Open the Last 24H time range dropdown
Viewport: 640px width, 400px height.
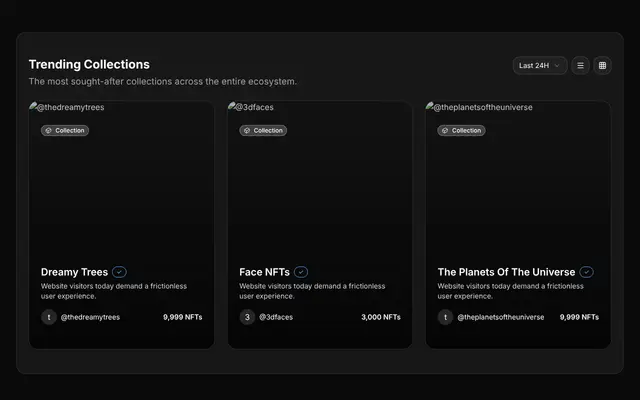(x=540, y=66)
